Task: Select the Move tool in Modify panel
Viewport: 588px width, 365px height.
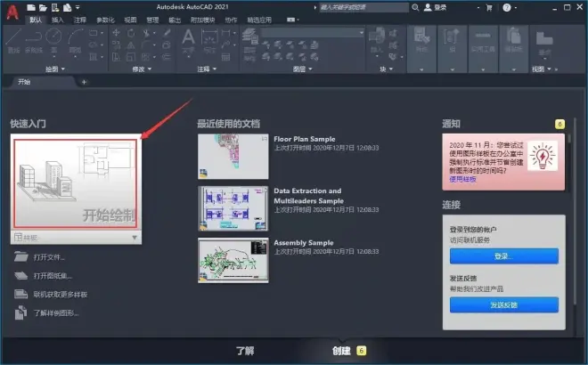Action: click(116, 33)
